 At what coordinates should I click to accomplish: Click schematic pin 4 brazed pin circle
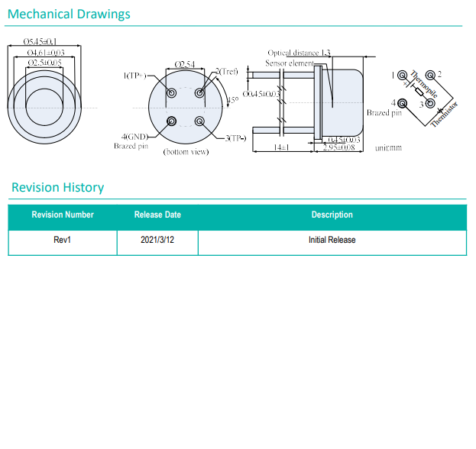point(403,102)
